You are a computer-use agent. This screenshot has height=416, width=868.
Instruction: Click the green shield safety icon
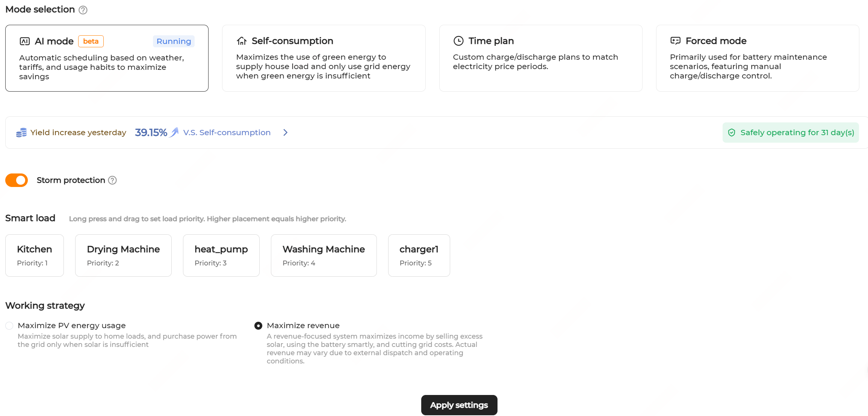coord(732,133)
